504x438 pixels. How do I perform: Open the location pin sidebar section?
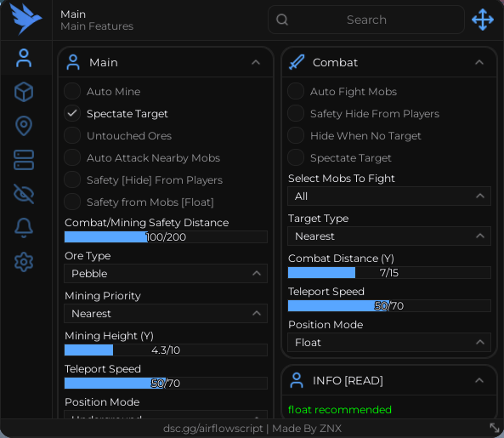[x=24, y=126]
